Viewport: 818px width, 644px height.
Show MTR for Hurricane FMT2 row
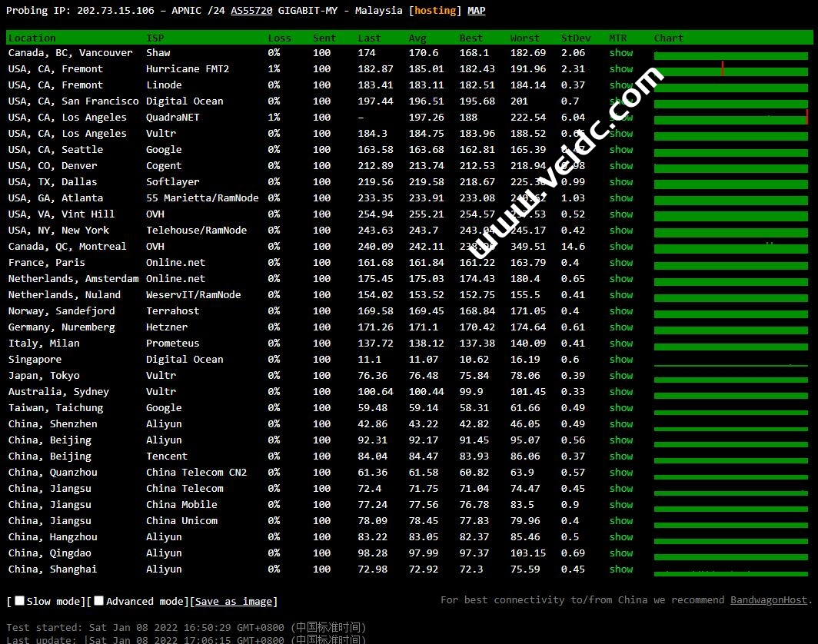[x=621, y=69]
